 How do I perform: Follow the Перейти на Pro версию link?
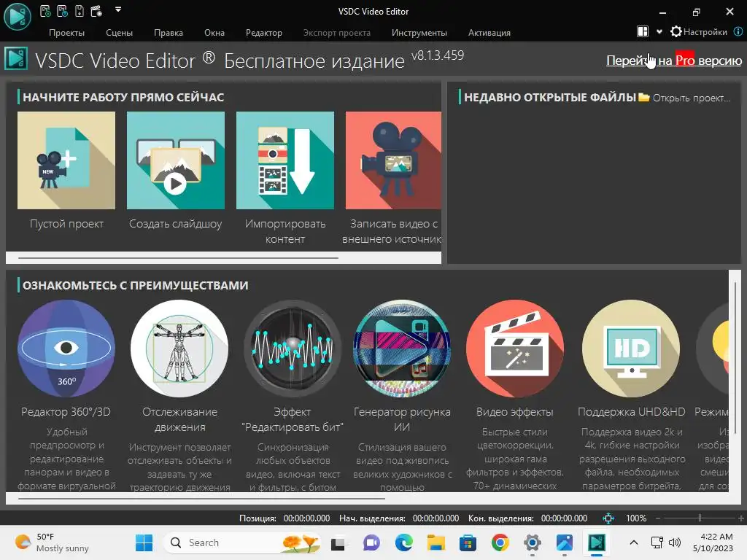673,61
